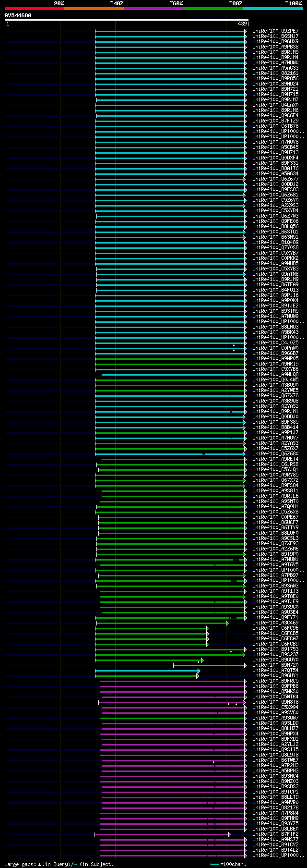Click the UniRef100_B9H7Z0 label
The width and height of the screenshot is (307, 868).
pyautogui.click(x=275, y=665)
